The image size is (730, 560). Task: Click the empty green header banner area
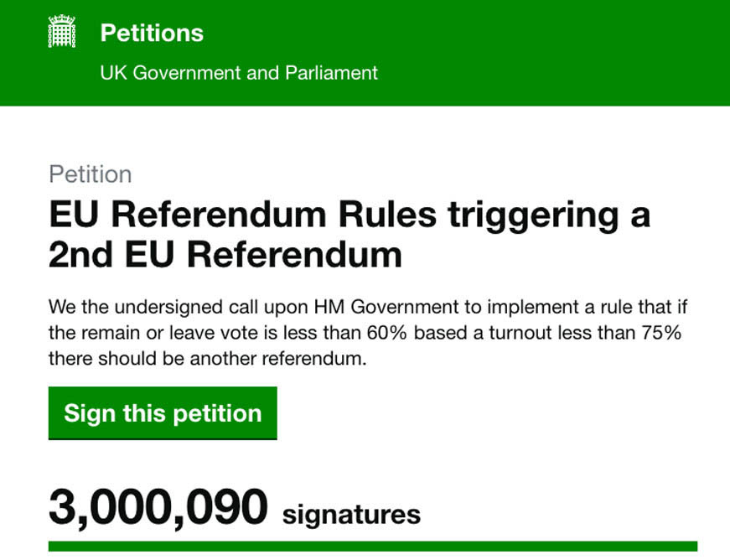[x=549, y=51]
